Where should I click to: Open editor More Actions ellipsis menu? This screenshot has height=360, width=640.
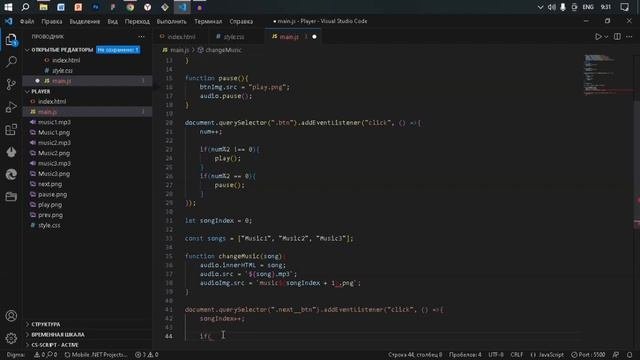pyautogui.click(x=629, y=37)
